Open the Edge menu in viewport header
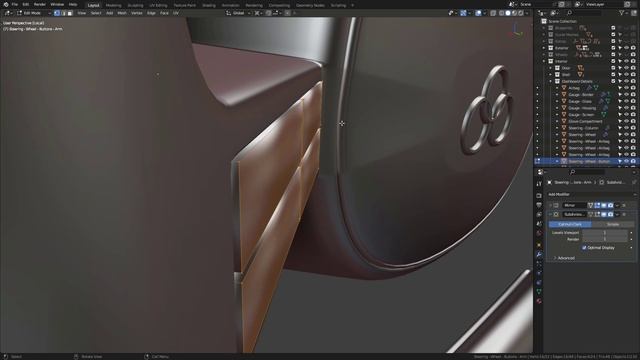This screenshot has height=360, width=640. tap(151, 13)
